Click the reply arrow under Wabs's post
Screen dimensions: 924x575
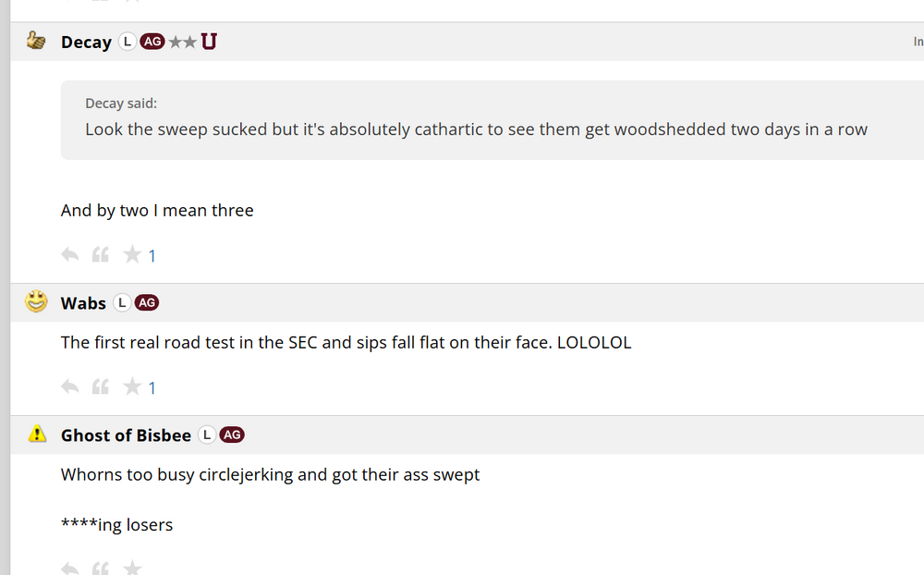click(69, 386)
